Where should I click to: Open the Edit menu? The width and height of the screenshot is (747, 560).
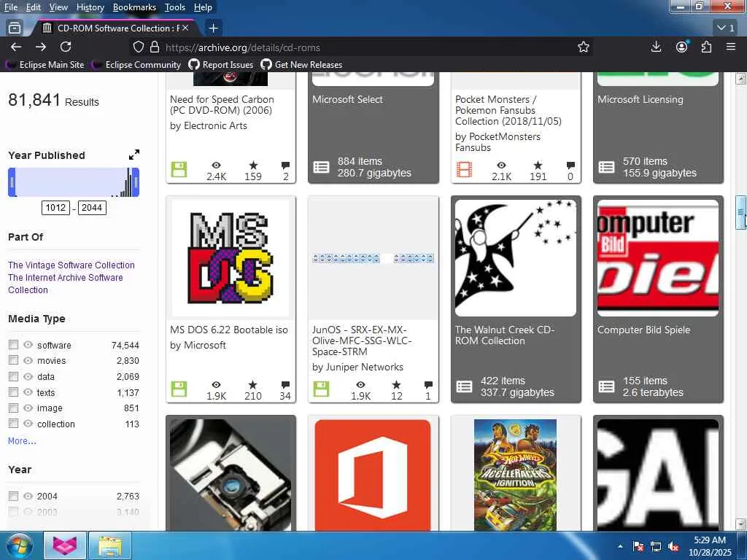[33, 7]
